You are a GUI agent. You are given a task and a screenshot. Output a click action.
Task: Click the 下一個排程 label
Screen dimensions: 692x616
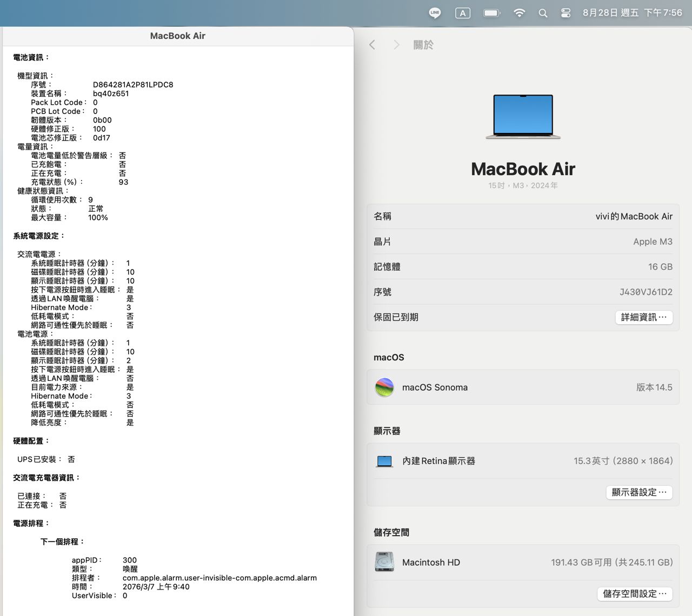pos(63,542)
